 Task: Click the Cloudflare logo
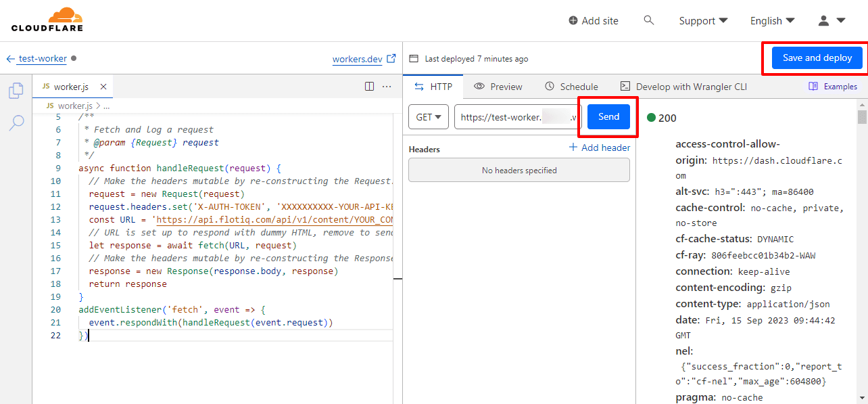click(47, 20)
